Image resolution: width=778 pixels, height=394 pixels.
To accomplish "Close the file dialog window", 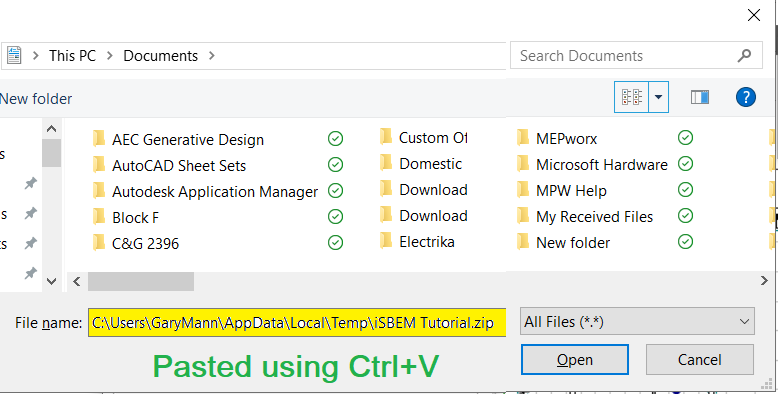I will 754,15.
